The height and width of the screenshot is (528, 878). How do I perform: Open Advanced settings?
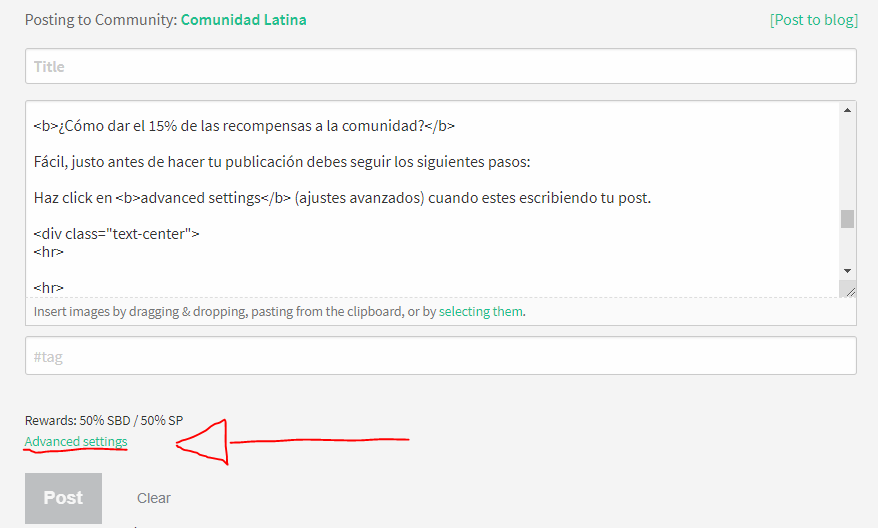click(76, 441)
